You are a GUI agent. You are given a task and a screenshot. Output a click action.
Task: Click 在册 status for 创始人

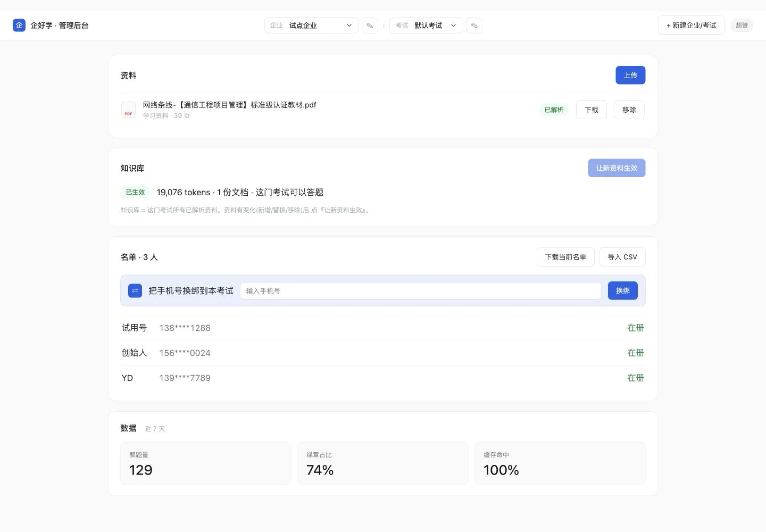[x=636, y=353]
